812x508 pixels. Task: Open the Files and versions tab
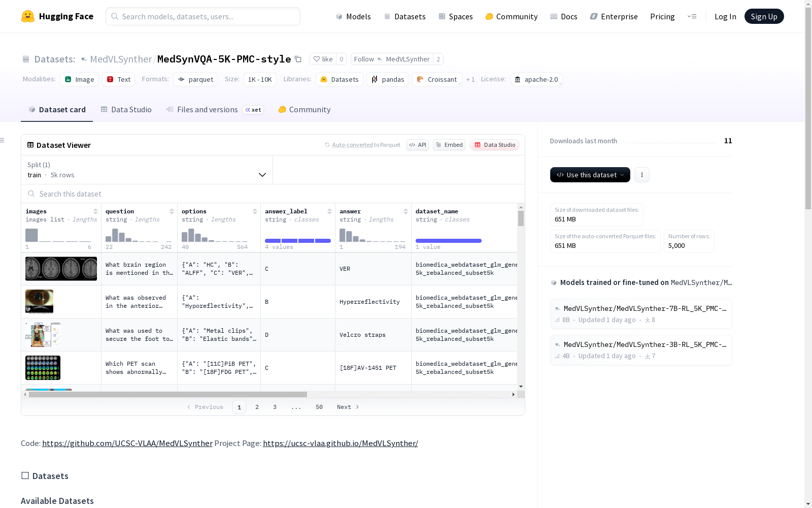215,110
